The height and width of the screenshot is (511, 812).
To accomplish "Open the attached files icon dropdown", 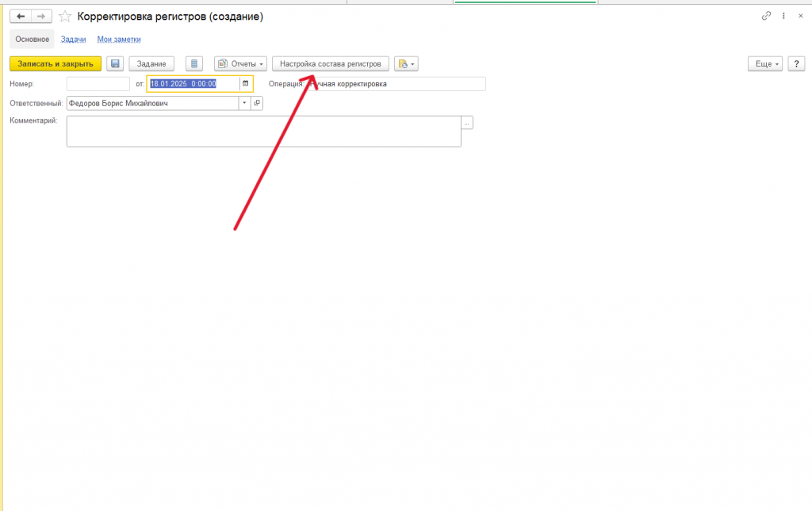I will tap(406, 63).
